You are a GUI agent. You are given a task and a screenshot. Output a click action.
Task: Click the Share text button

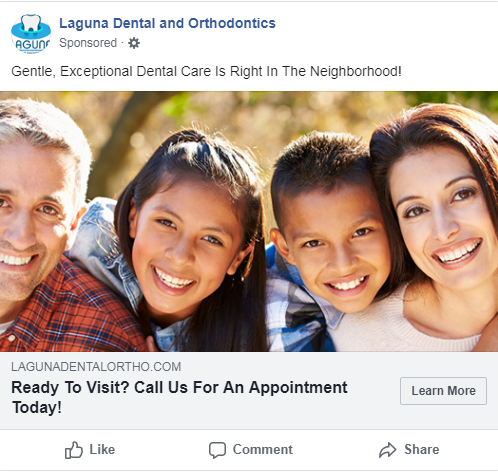[x=422, y=449]
